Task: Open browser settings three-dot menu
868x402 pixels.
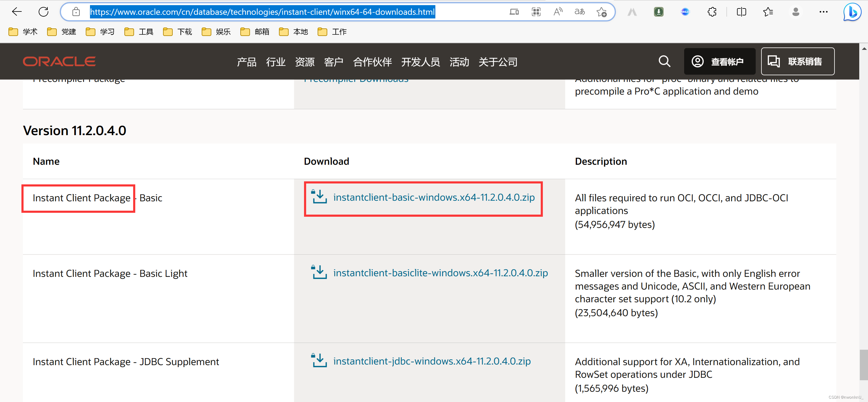Action: click(x=823, y=12)
